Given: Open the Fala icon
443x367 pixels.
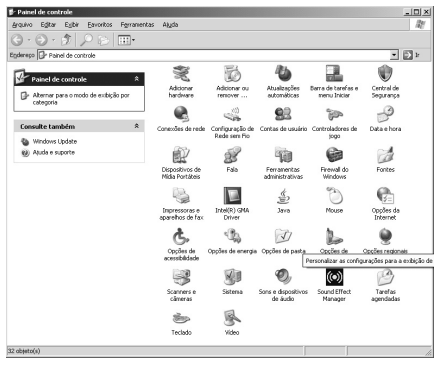Looking at the screenshot, I should [x=232, y=155].
